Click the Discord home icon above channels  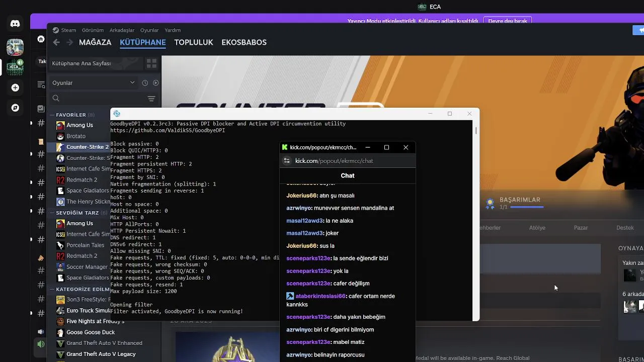click(41, 39)
